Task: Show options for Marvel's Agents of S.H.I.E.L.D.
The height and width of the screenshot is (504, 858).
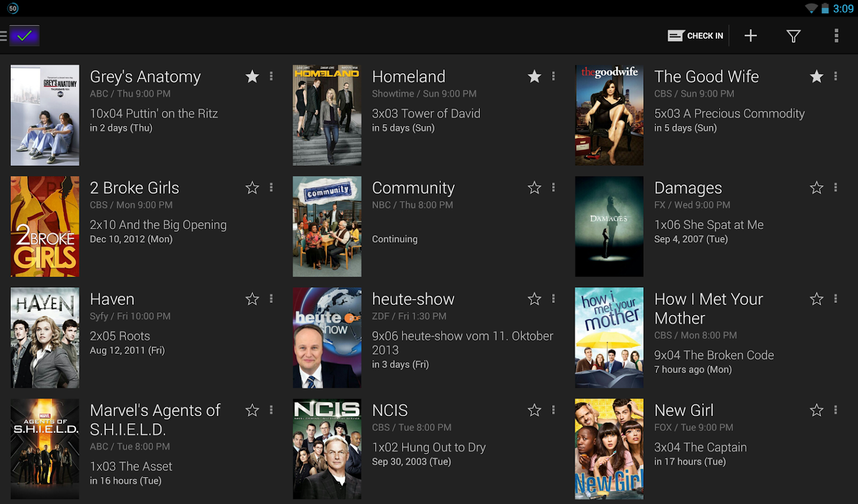Action: click(272, 410)
